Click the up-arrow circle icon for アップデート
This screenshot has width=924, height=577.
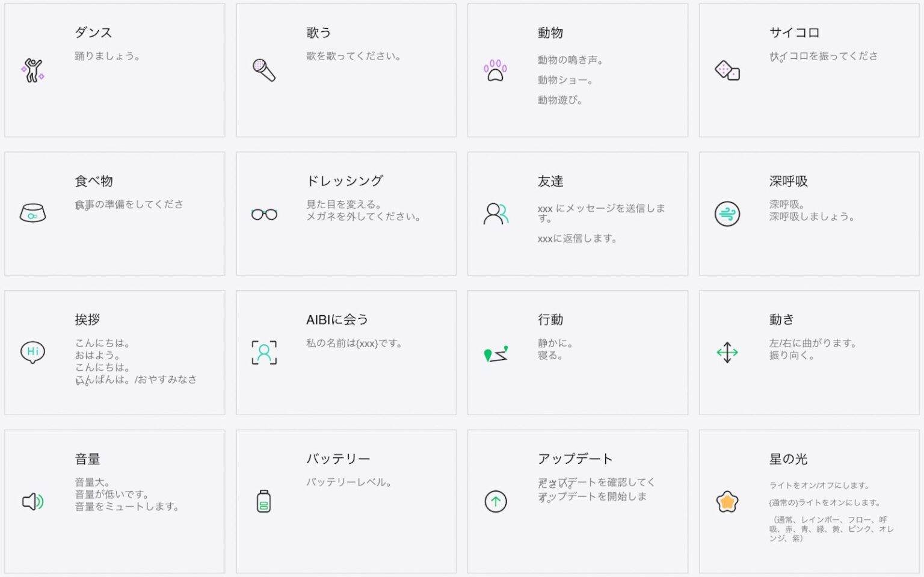click(496, 501)
